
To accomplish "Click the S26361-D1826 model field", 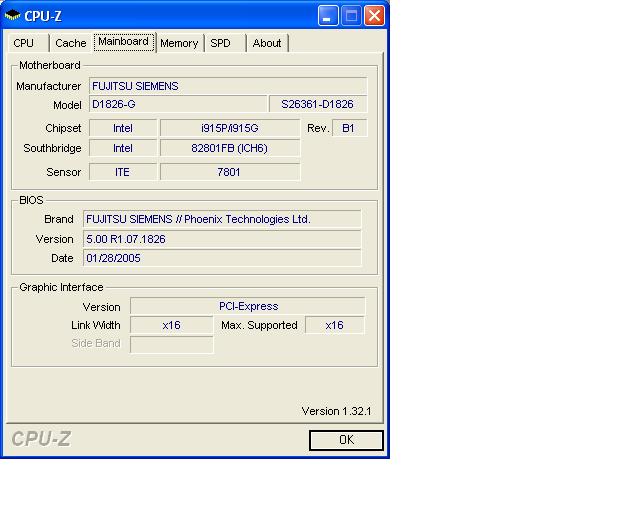I will [318, 105].
